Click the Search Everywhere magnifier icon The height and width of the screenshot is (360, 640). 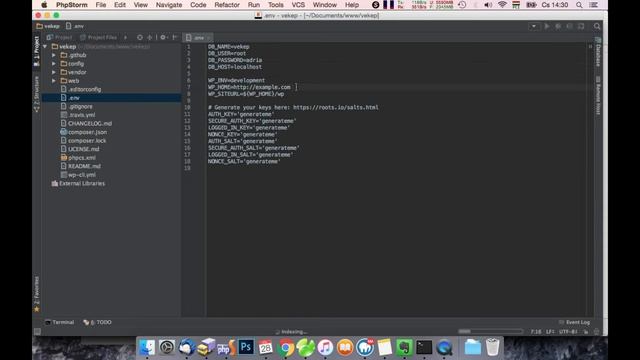(x=597, y=26)
